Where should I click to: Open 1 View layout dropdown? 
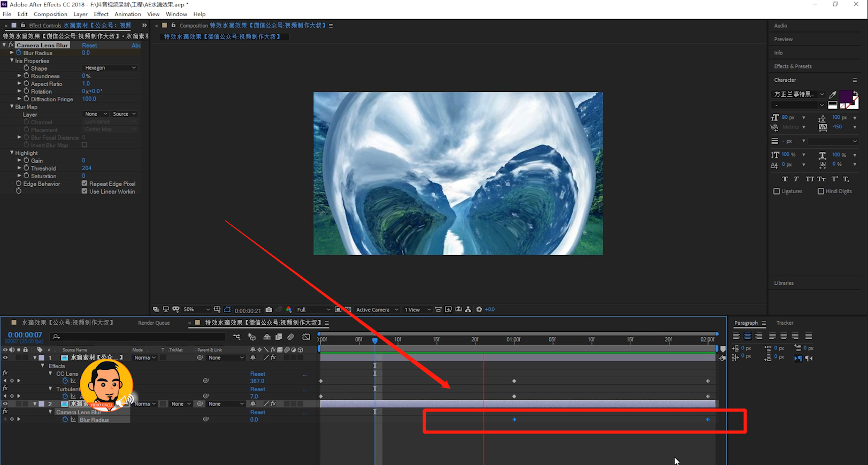(418, 309)
